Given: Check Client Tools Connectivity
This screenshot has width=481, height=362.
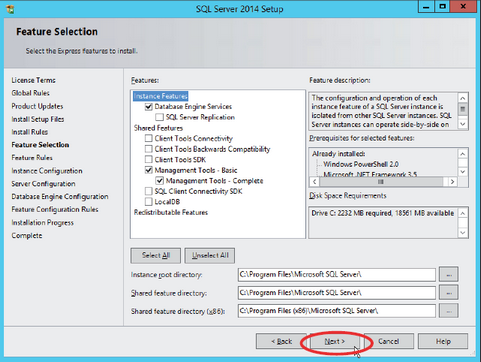Looking at the screenshot, I should click(x=149, y=138).
